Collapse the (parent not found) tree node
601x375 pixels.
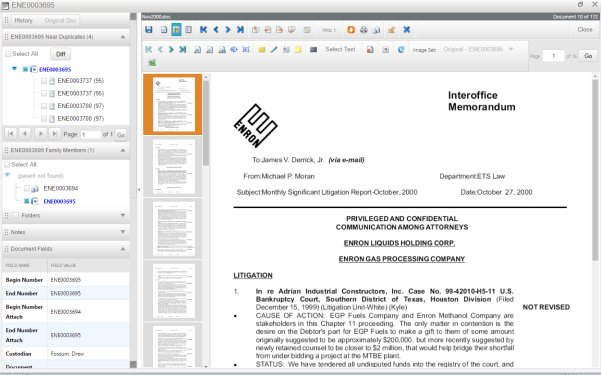7,175
